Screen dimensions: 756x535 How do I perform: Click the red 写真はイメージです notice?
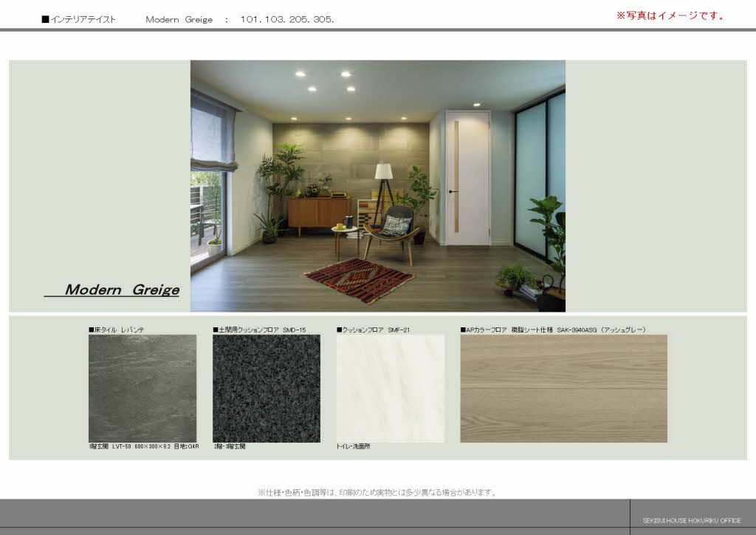[670, 16]
